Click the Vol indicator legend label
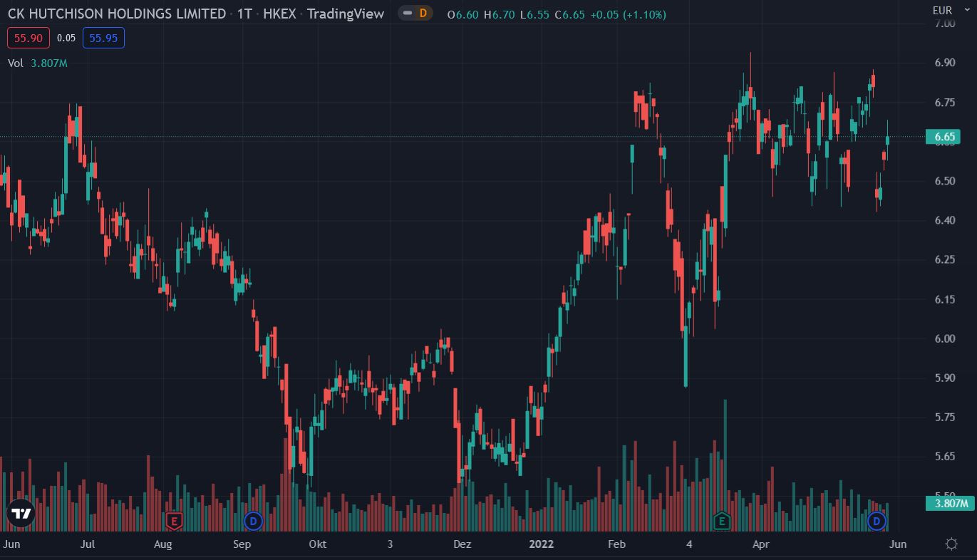Image resolution: width=977 pixels, height=560 pixels. pos(16,63)
